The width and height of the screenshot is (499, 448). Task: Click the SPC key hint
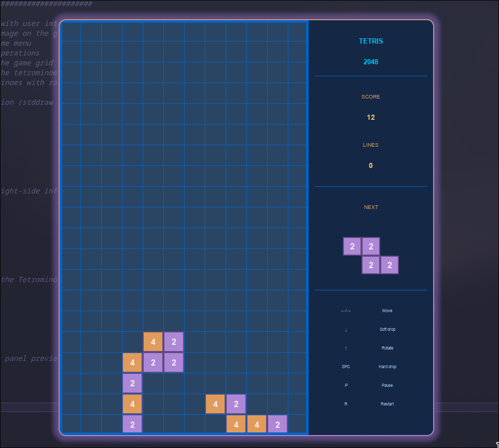[x=346, y=367]
